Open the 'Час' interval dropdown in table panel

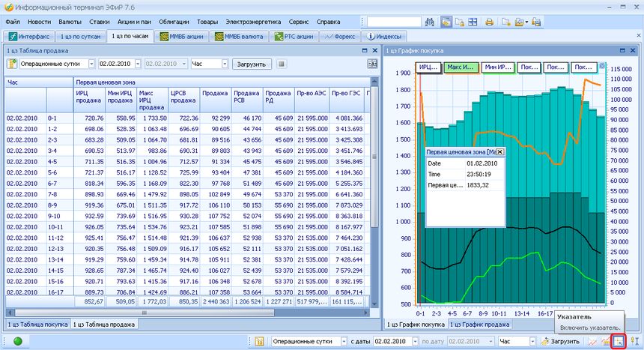click(x=224, y=64)
